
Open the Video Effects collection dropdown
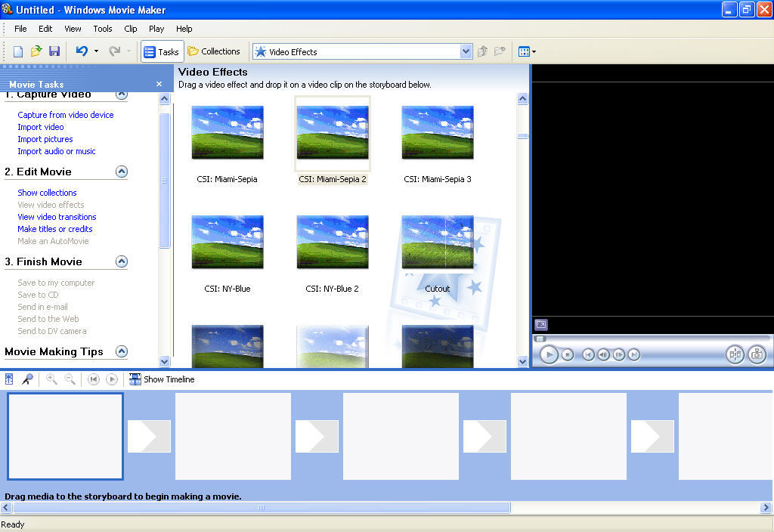(x=466, y=51)
